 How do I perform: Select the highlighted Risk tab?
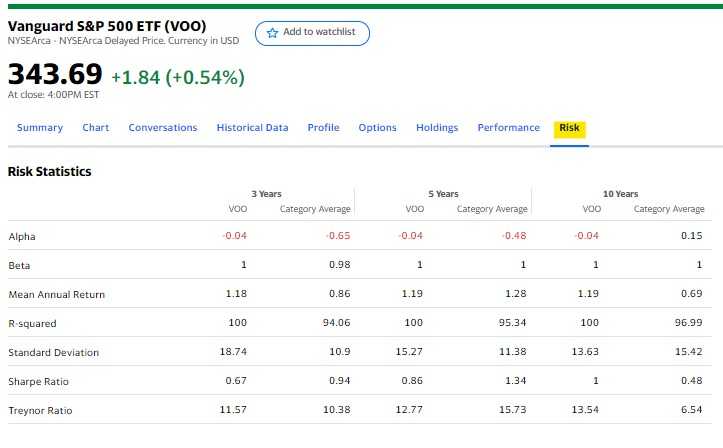569,128
